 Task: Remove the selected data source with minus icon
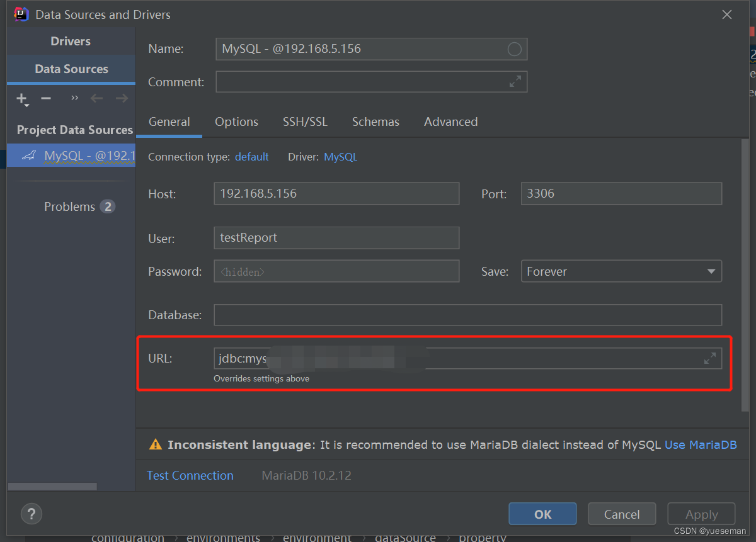pyautogui.click(x=45, y=98)
